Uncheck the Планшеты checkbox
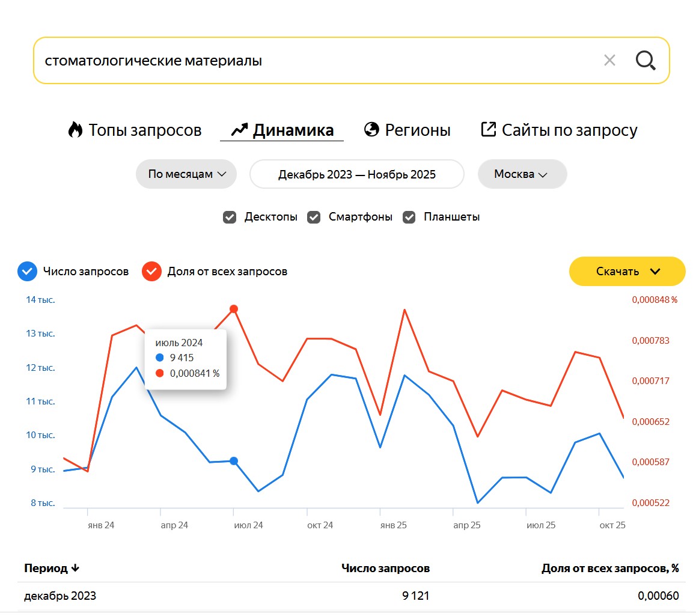The image size is (696, 616). (x=409, y=217)
